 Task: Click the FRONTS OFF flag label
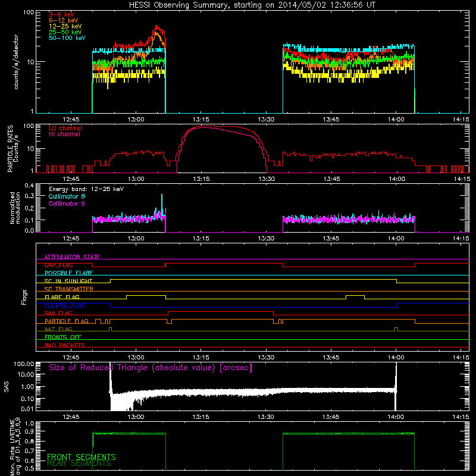tap(63, 337)
